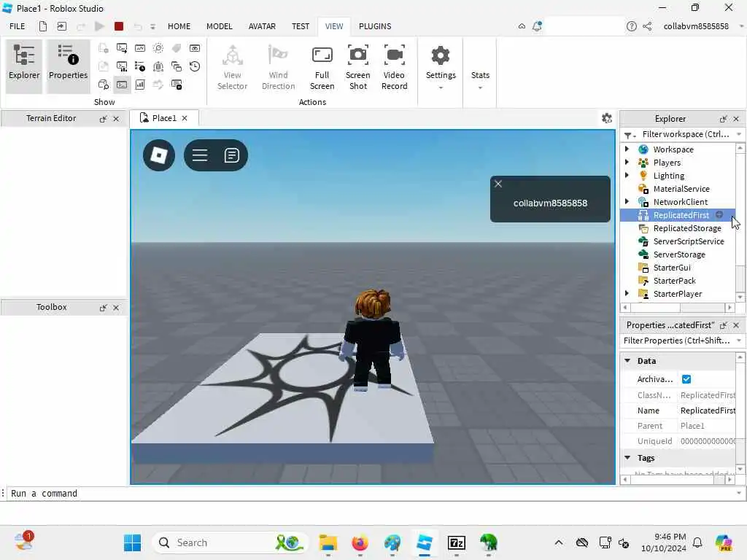Toggle the Archivable checkbox
This screenshot has height=560, width=747.
tap(686, 379)
